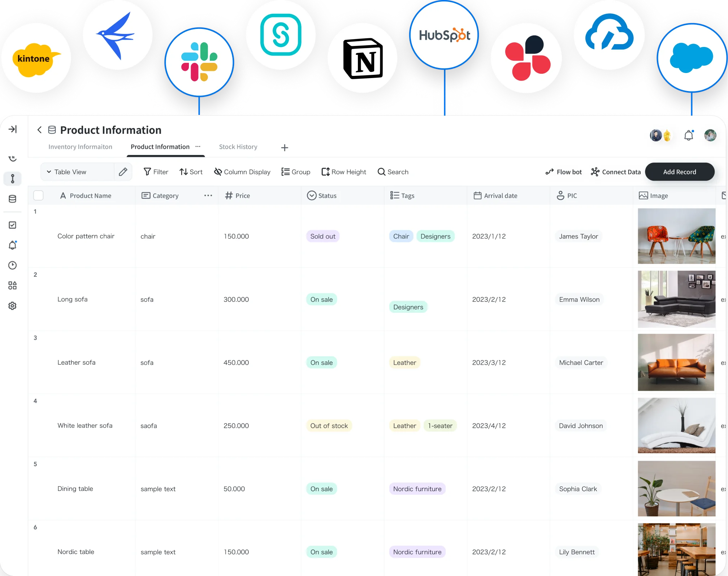Add a new tab with plus icon

285,147
